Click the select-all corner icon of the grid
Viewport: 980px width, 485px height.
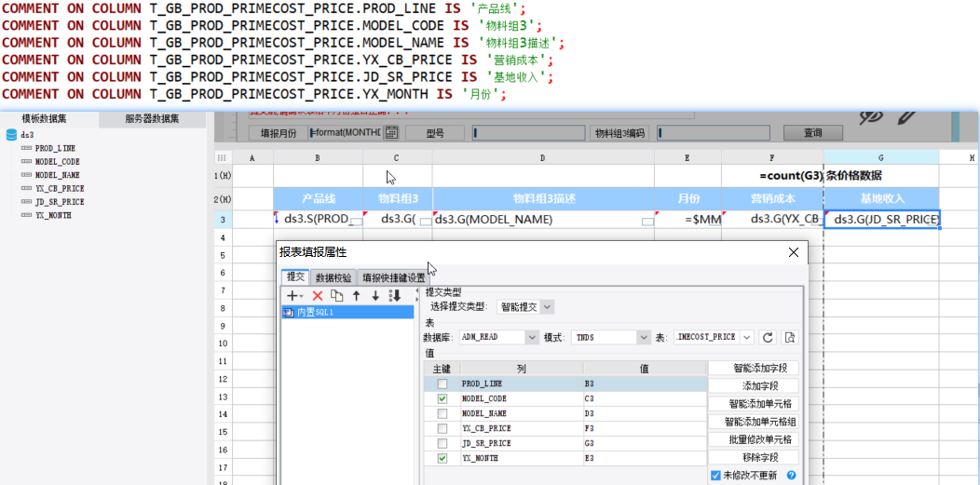[221, 158]
